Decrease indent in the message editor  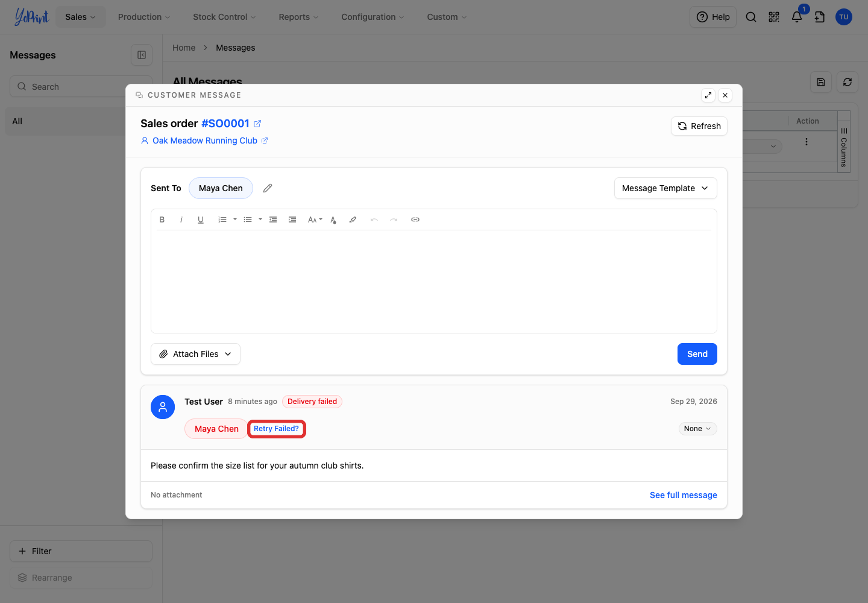[273, 219]
